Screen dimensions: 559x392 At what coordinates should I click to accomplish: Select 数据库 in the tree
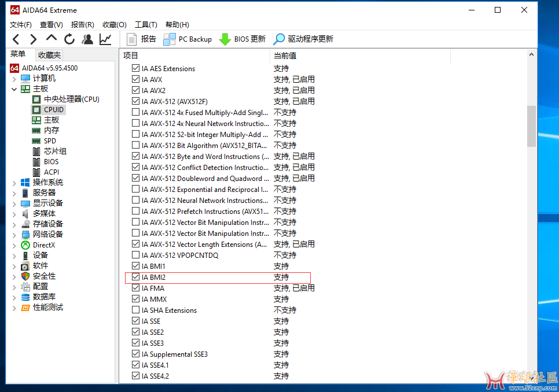(39, 297)
